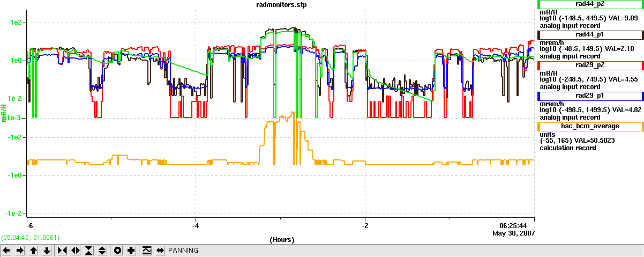Image resolution: width=644 pixels, height=257 pixels.
Task: Select the rad29_p2 red legend entry
Action: (590, 65)
